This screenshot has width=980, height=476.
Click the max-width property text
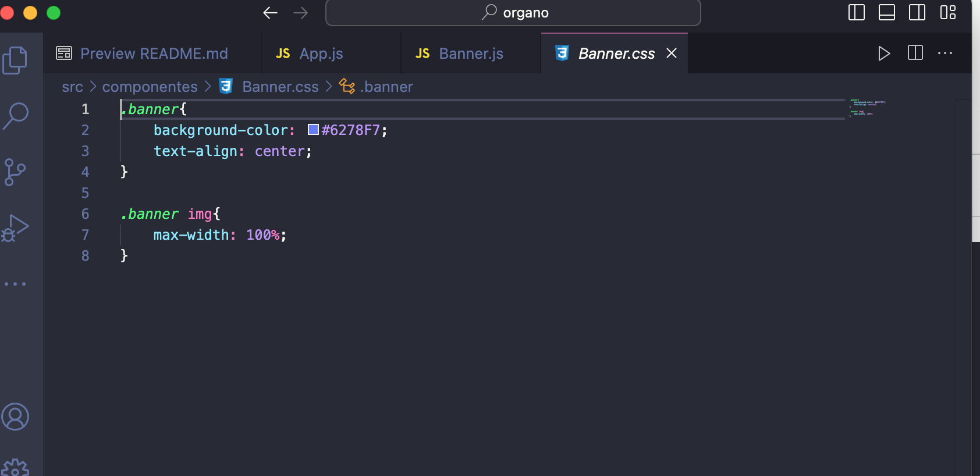191,235
